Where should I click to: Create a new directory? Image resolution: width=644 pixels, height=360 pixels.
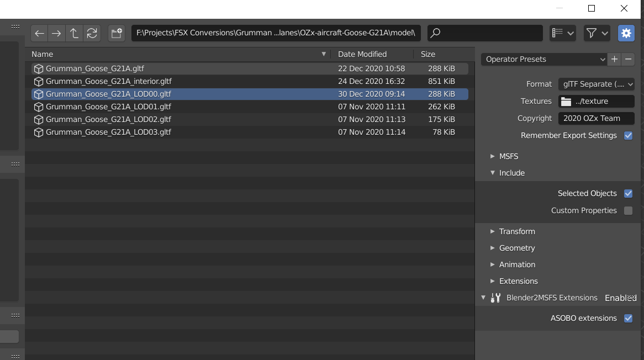click(117, 33)
